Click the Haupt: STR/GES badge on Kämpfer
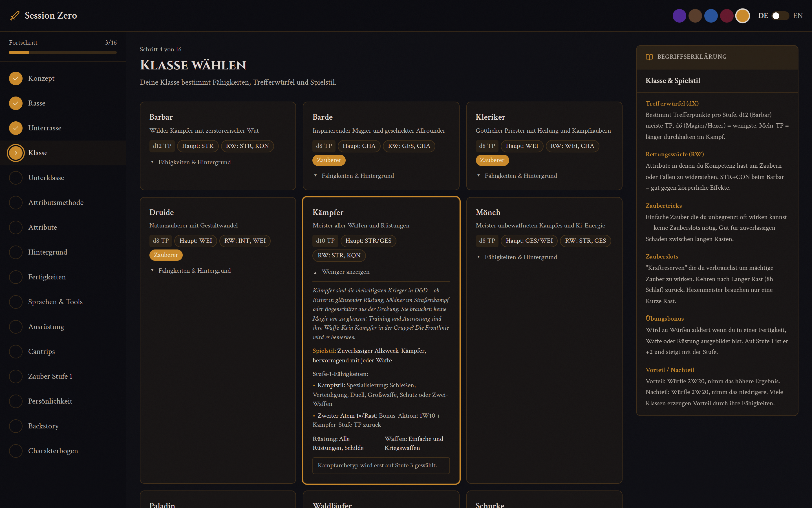This screenshot has width=812, height=508. [369, 241]
